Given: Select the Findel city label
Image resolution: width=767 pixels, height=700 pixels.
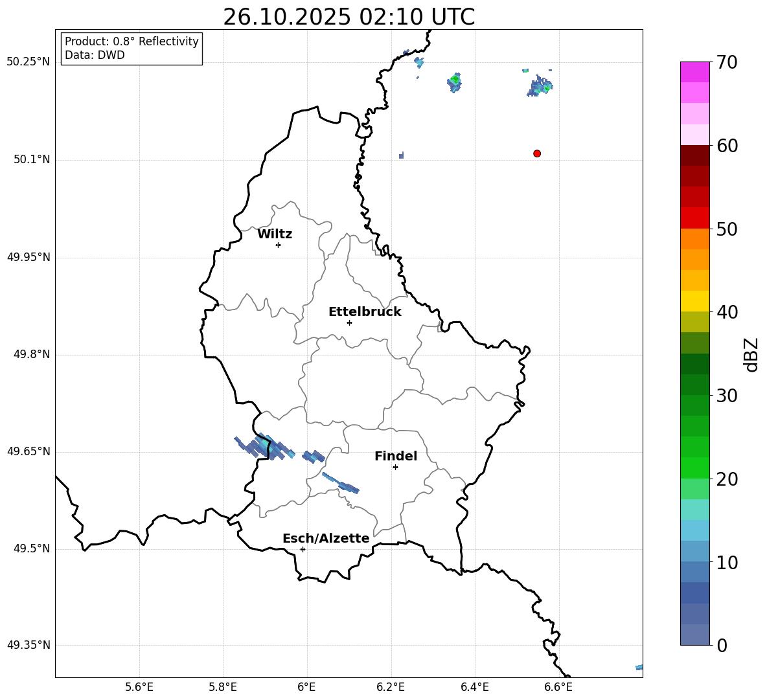Looking at the screenshot, I should 396,456.
